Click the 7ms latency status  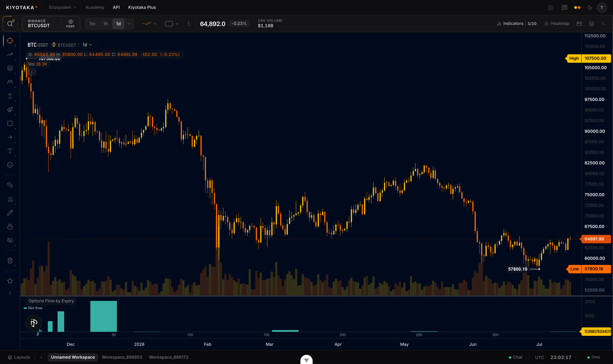(x=594, y=357)
